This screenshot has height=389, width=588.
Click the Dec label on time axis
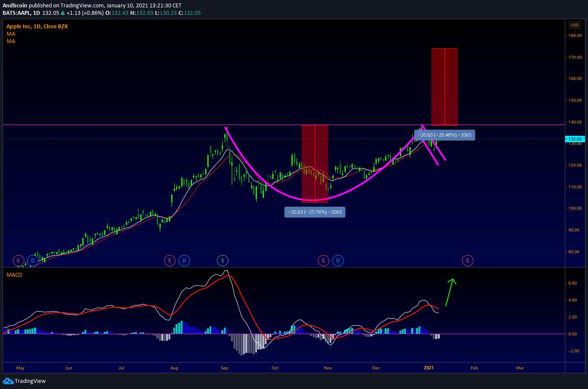click(376, 368)
